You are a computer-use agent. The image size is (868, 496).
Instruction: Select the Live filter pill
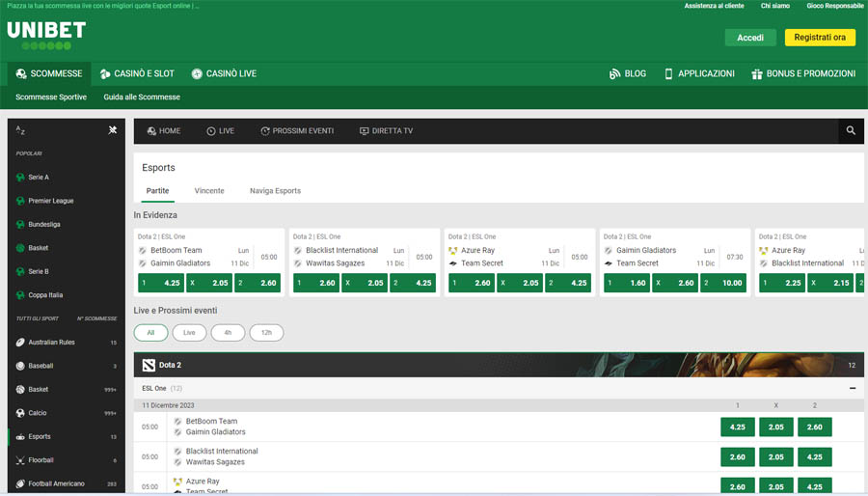(x=189, y=333)
